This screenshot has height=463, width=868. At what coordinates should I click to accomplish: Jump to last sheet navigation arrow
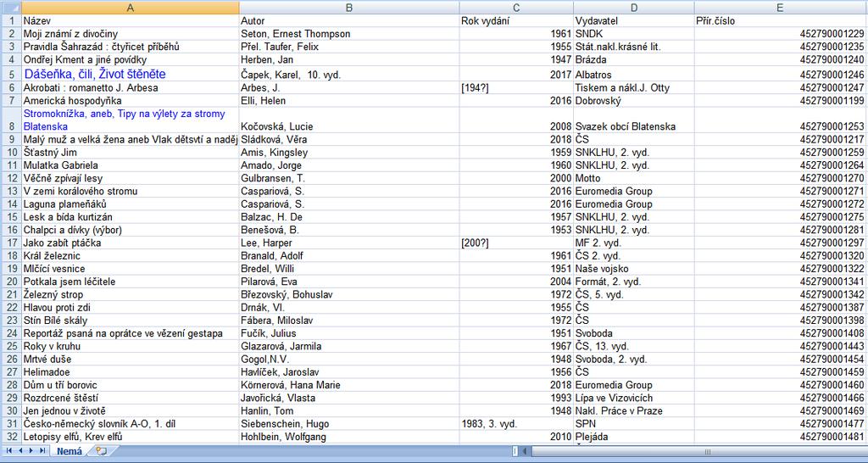click(42, 451)
